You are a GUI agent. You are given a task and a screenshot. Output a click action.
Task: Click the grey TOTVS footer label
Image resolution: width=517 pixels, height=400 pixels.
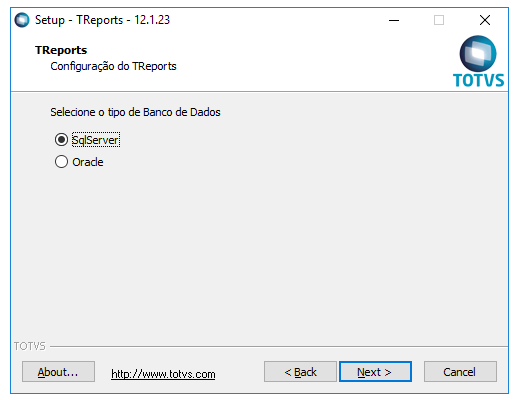(29, 346)
